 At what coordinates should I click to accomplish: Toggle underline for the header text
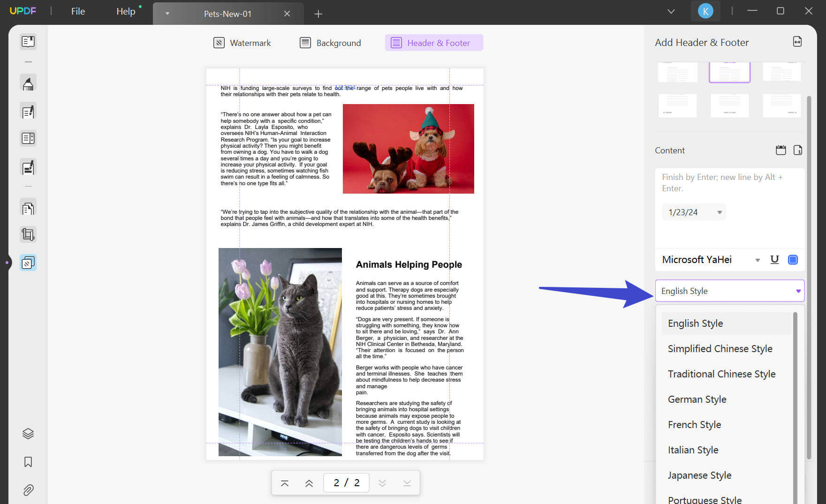click(x=774, y=259)
